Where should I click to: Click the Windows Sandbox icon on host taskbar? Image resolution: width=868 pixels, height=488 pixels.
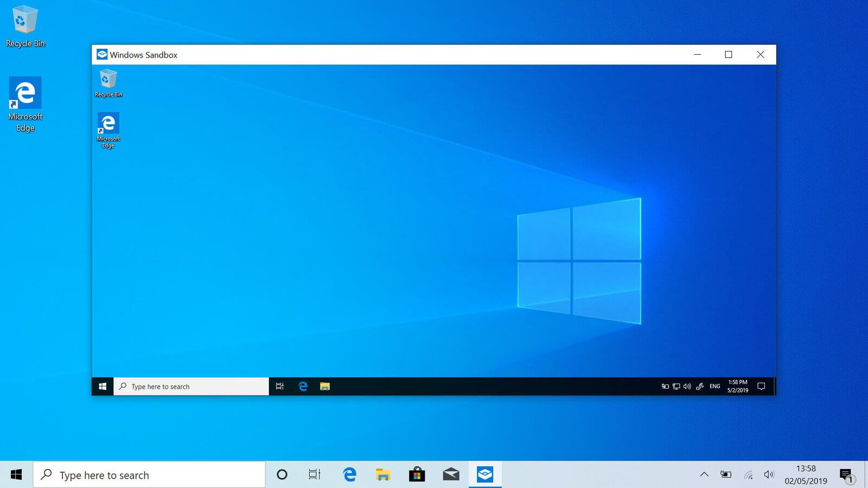coord(485,474)
